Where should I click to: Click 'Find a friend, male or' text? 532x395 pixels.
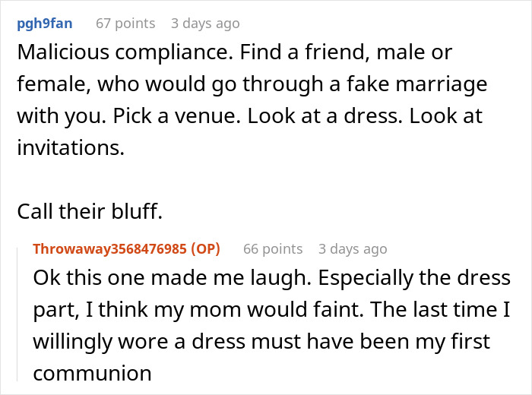346,52
